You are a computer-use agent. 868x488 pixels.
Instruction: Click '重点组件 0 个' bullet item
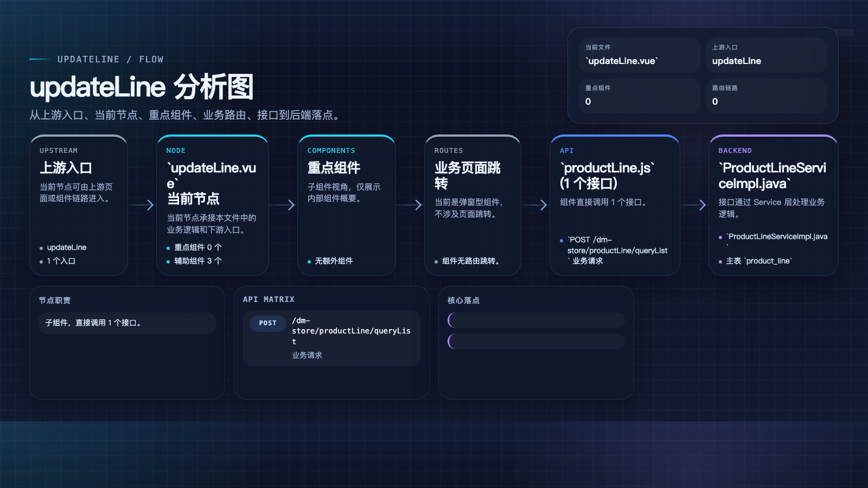coord(198,247)
